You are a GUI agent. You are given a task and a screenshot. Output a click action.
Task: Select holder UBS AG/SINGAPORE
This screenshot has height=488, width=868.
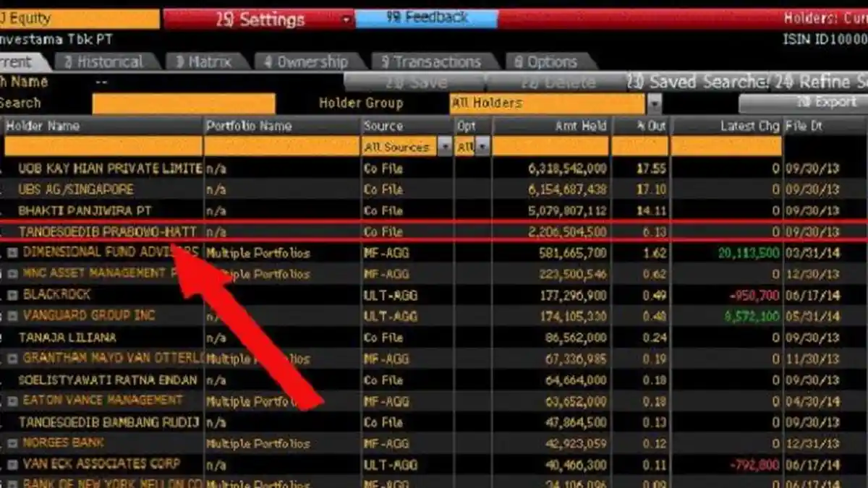76,189
